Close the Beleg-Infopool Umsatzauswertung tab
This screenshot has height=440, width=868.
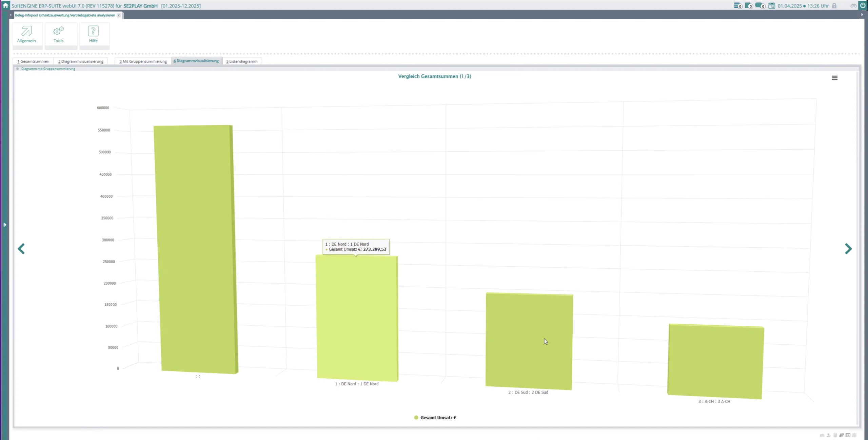(119, 15)
